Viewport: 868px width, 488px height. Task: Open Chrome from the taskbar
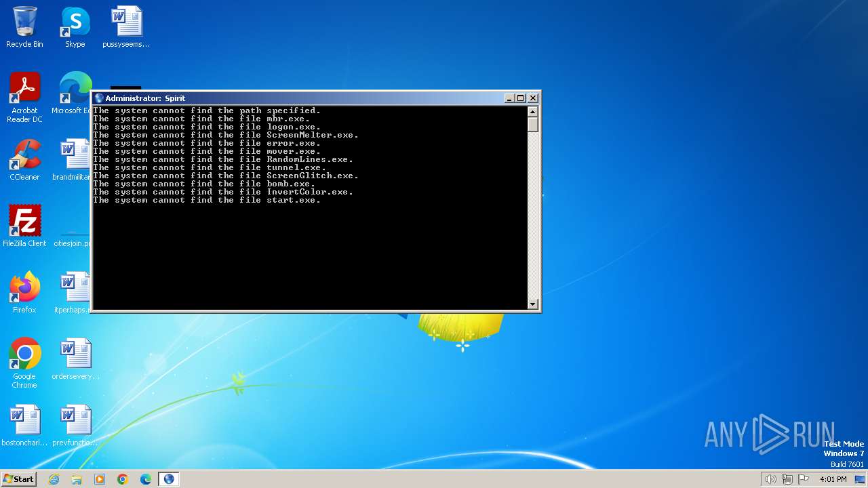[123, 479]
